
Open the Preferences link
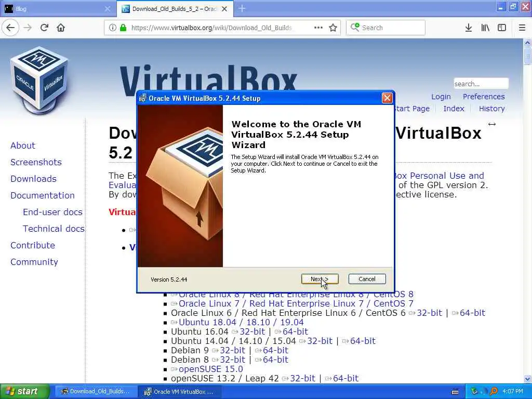[484, 97]
